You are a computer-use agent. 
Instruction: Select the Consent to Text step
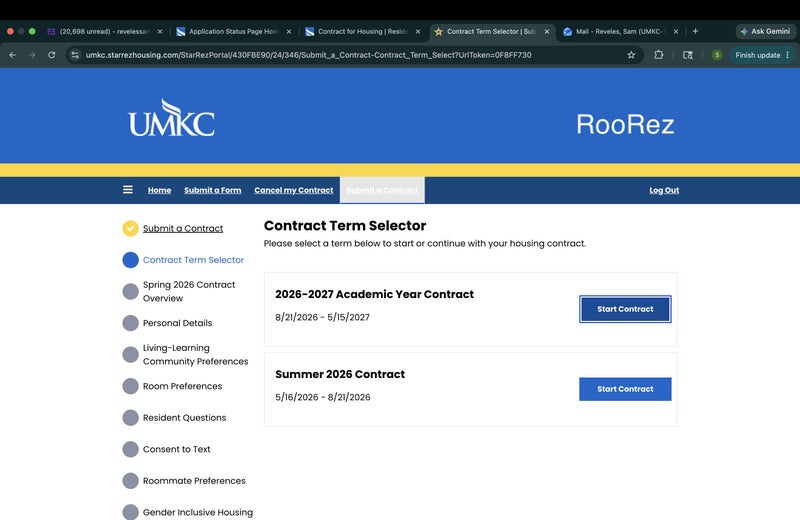tap(177, 450)
